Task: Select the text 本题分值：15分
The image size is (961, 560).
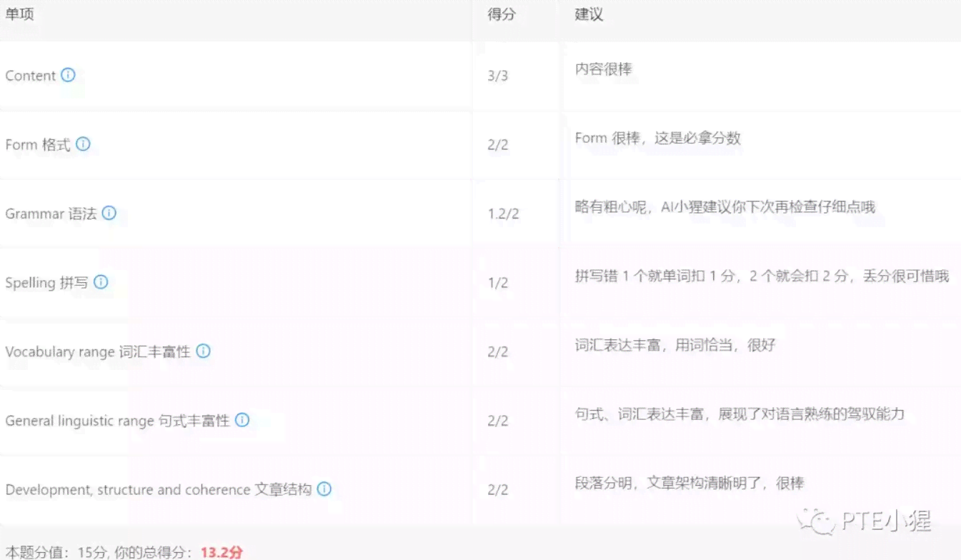Action: point(56,552)
